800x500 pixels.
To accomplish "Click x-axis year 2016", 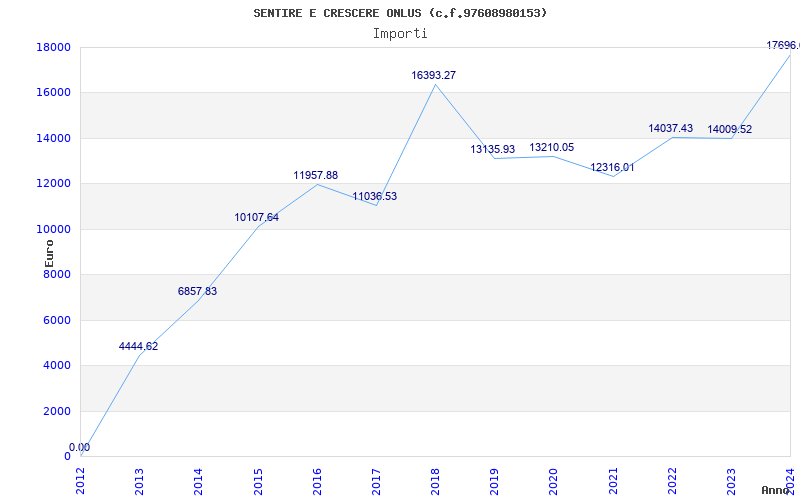I will [317, 481].
